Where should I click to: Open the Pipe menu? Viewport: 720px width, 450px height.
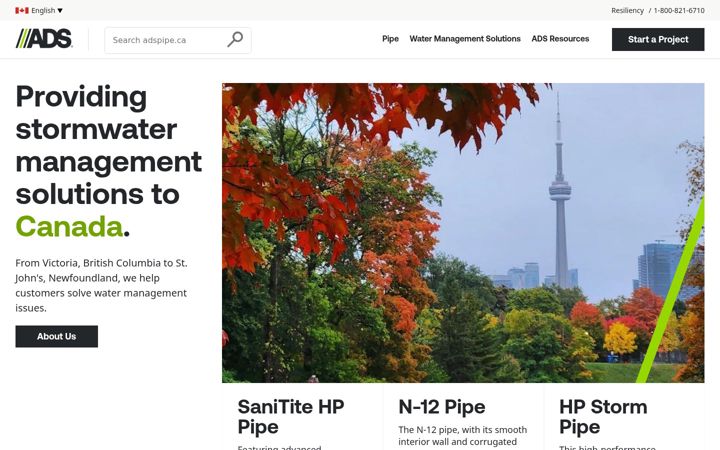click(x=390, y=39)
